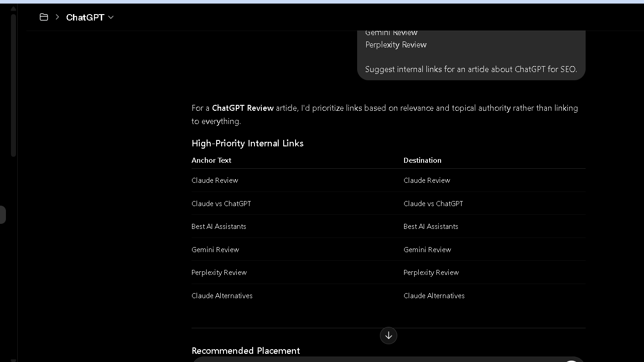Image resolution: width=644 pixels, height=362 pixels.
Task: Expand the ChatGPT model dropdown in the header
Action: click(90, 17)
